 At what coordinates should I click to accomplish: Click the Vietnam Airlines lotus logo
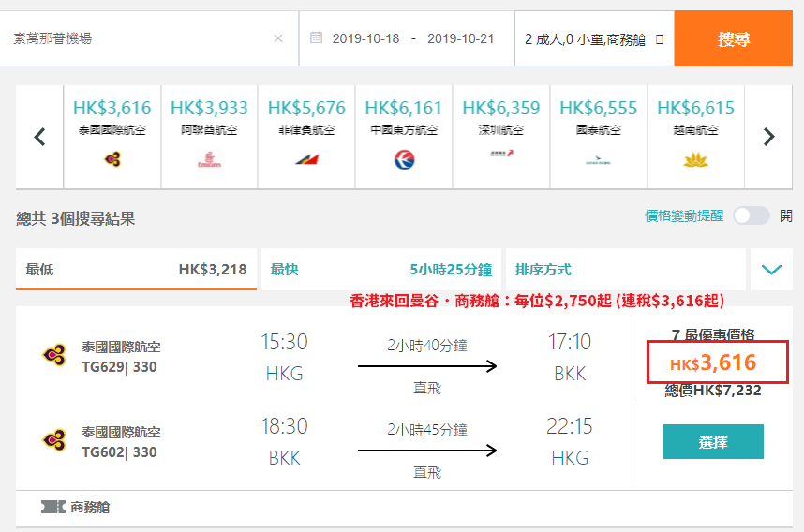(696, 160)
